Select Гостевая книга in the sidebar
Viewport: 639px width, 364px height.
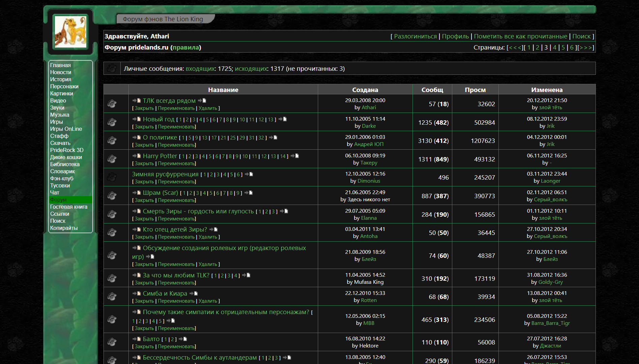[68, 207]
